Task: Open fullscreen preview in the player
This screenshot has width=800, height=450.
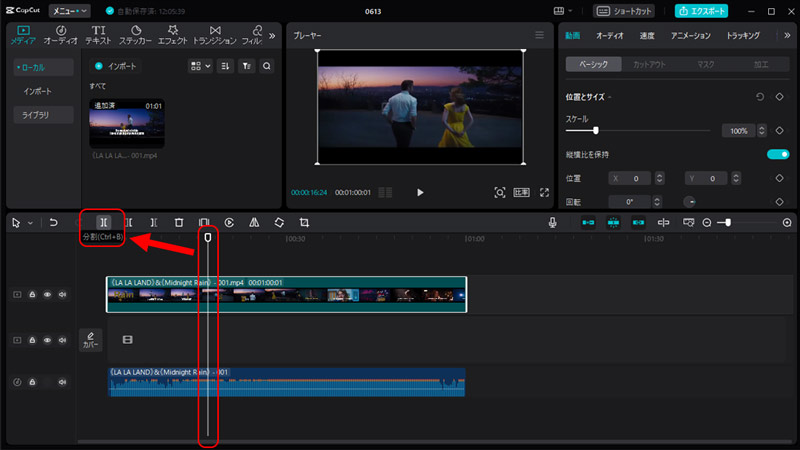Action: (545, 192)
